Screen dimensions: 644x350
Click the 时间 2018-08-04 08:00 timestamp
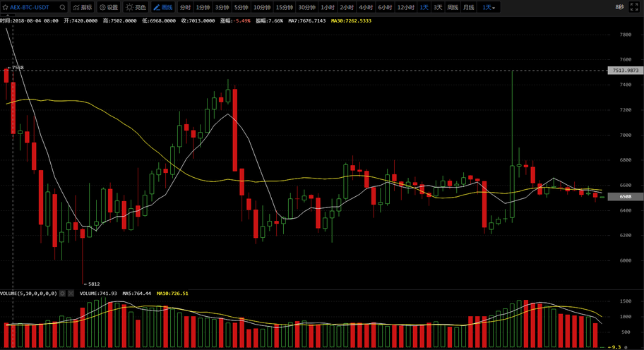tap(29, 20)
